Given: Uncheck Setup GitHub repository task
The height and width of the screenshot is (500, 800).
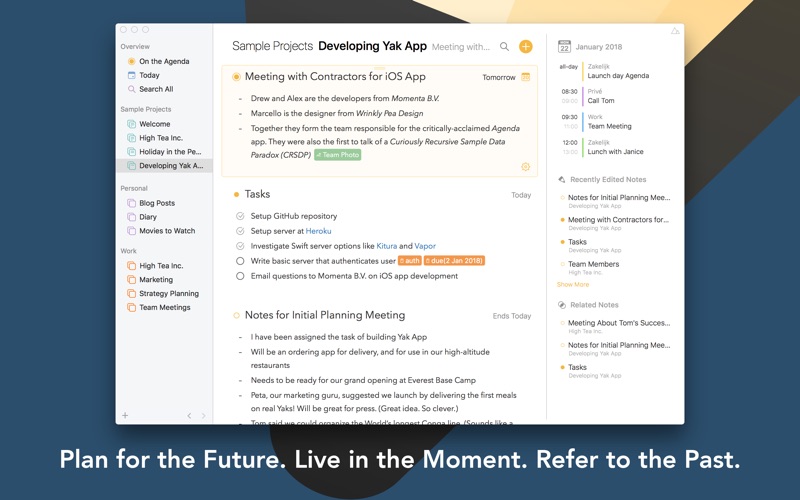Looking at the screenshot, I should click(x=240, y=216).
